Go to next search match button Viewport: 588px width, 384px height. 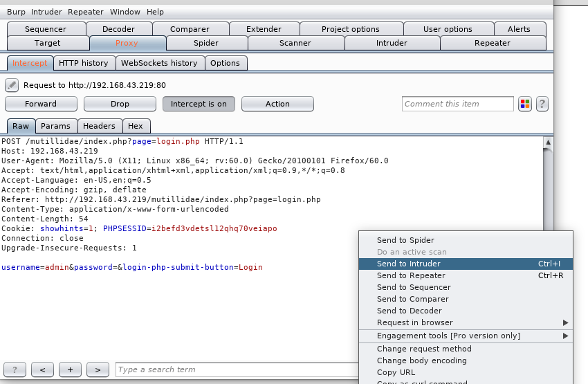tap(98, 369)
